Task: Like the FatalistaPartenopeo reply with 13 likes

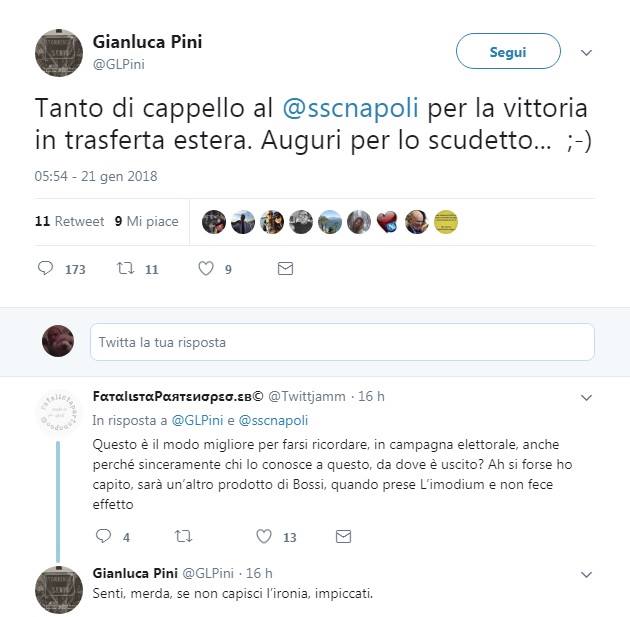Action: [264, 536]
